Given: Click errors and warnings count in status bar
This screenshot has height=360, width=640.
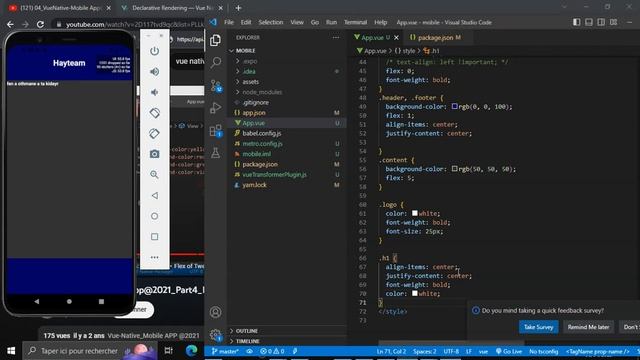Looking at the screenshot, I should (x=272, y=351).
